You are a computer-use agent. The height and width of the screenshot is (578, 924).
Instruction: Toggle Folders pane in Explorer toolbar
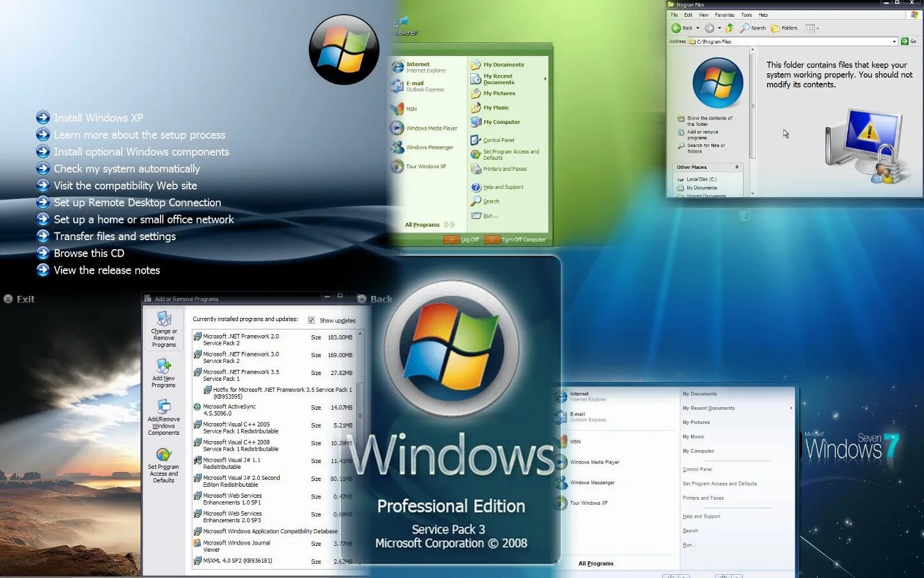pyautogui.click(x=784, y=28)
